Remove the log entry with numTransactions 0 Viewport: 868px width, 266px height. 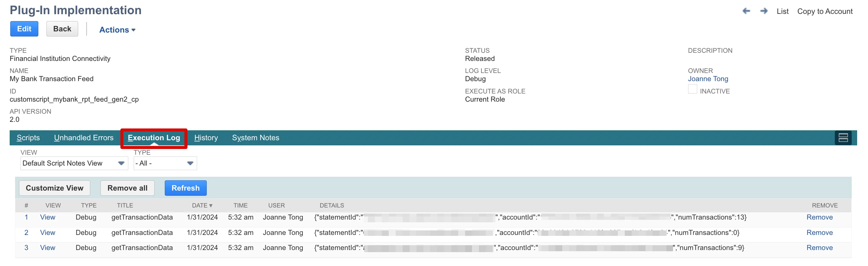tap(819, 233)
